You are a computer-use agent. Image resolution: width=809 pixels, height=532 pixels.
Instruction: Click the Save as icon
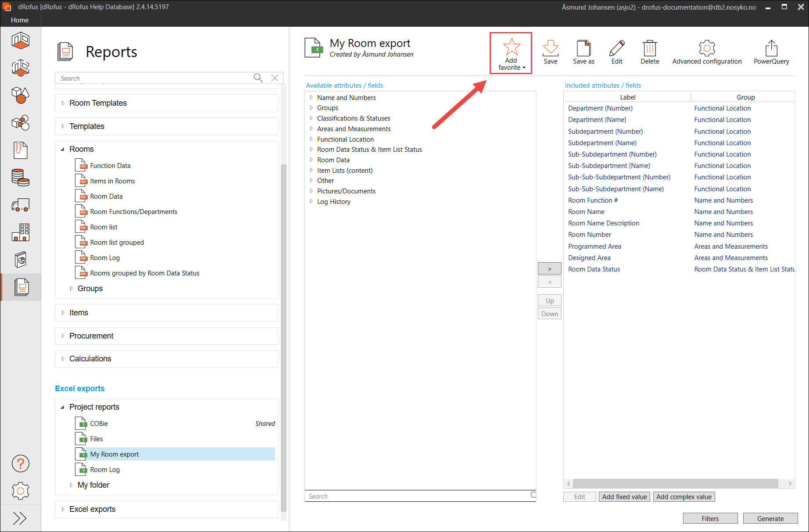(x=583, y=48)
